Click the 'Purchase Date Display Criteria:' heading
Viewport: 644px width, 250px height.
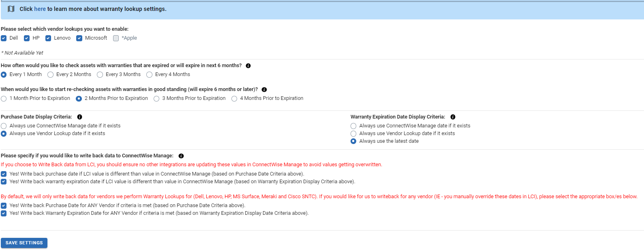(x=36, y=117)
